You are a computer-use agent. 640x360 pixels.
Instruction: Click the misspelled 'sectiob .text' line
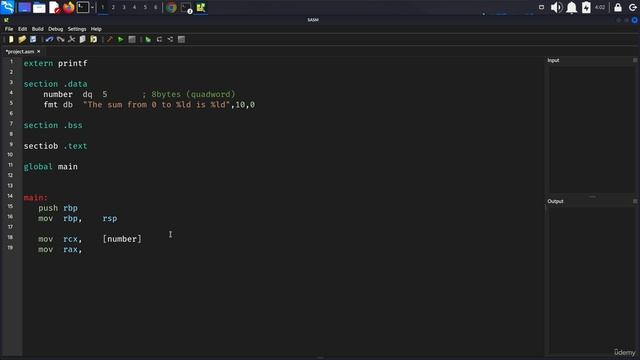click(x=55, y=146)
